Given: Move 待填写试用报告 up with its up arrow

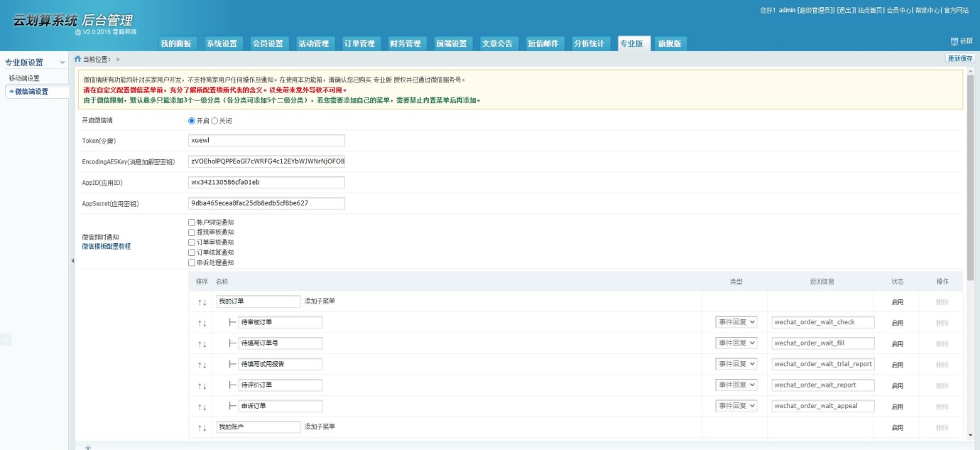Looking at the screenshot, I should click(200, 365).
